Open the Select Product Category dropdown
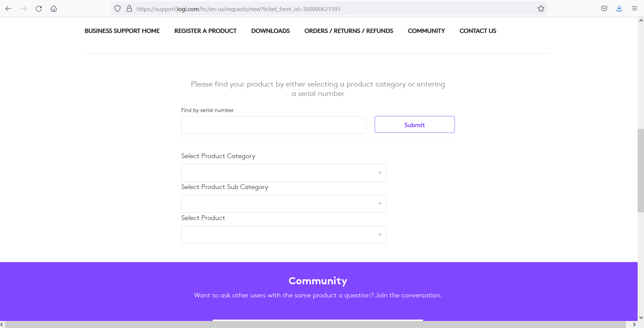The width and height of the screenshot is (644, 328). pos(283,173)
